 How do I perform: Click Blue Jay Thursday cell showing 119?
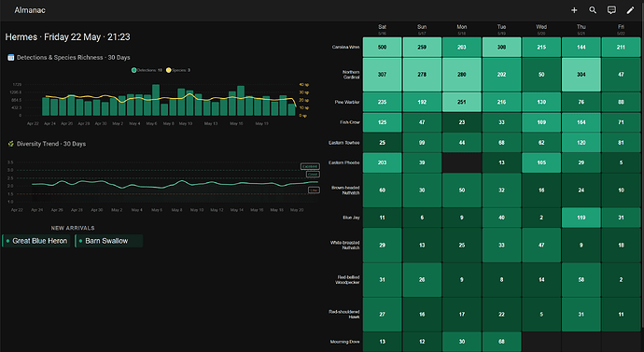click(x=581, y=218)
